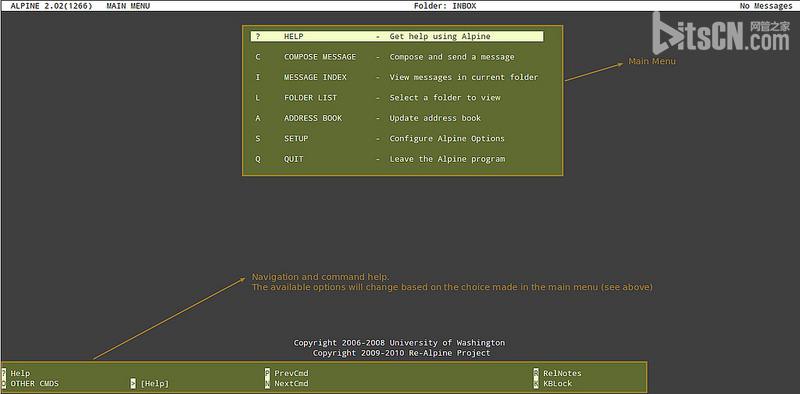
Task: Click the 'K' key hint beside KBLock
Action: (x=536, y=383)
